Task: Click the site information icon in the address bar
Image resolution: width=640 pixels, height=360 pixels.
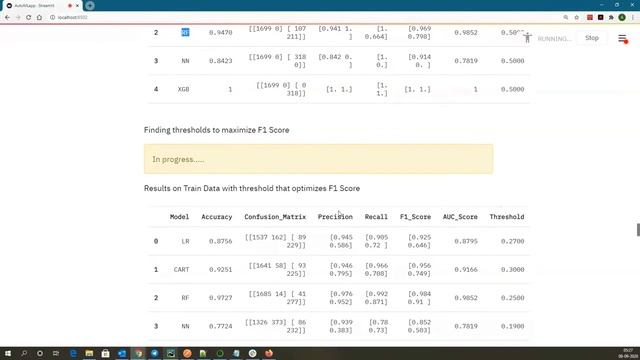Action: [x=53, y=18]
